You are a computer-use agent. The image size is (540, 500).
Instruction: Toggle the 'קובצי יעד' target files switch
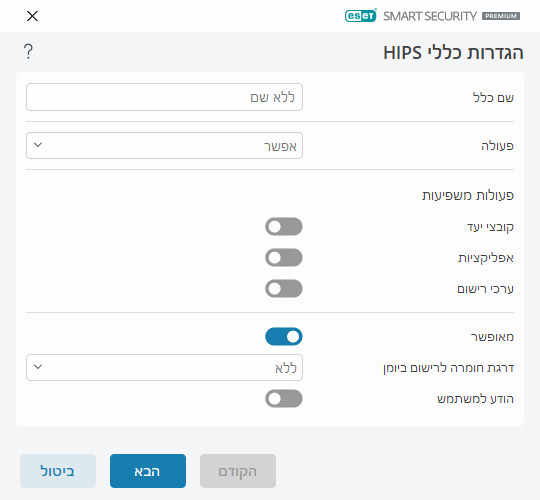pos(283,227)
